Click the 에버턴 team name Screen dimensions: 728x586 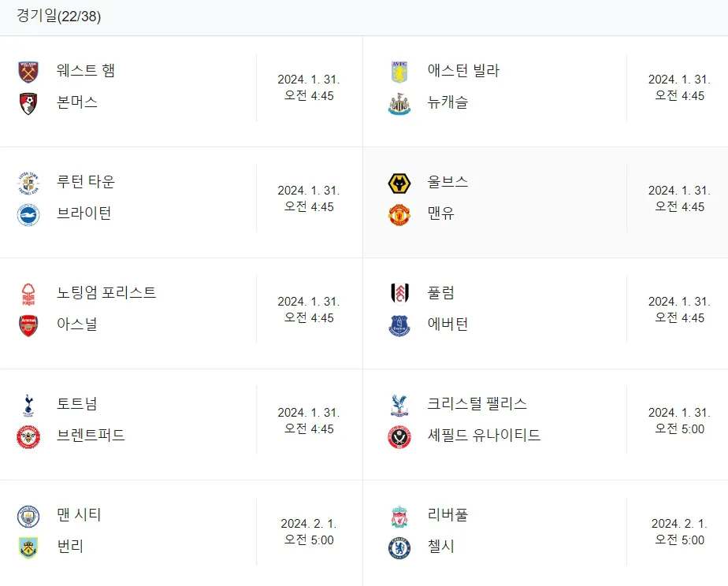tap(448, 324)
